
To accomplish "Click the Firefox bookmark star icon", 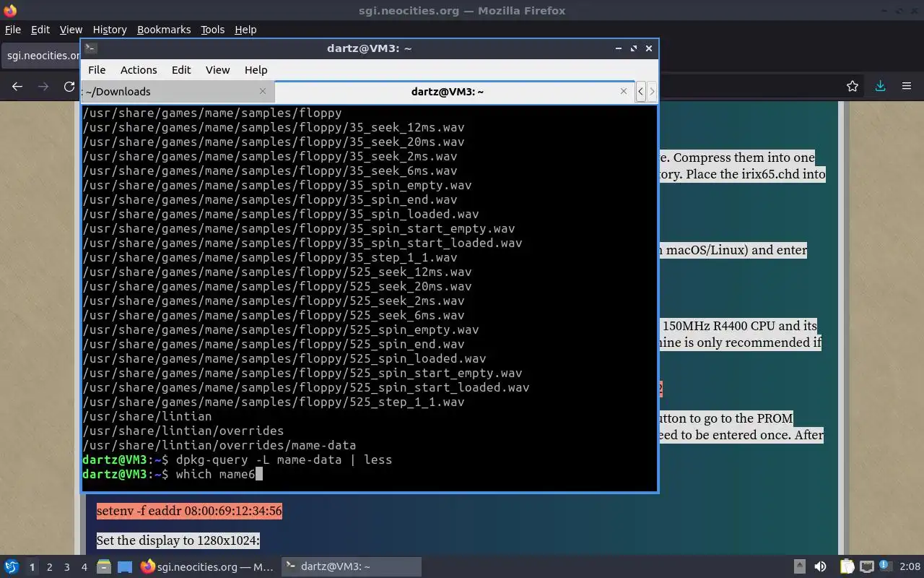I will point(853,86).
